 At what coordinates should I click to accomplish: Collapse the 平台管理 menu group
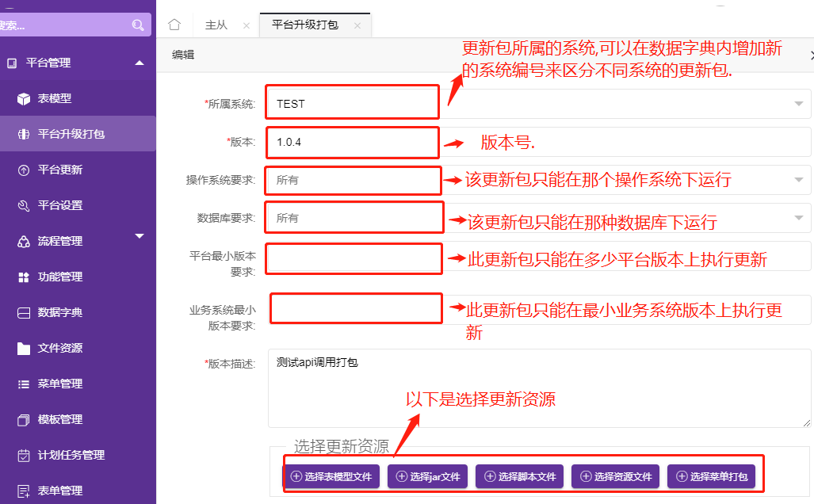139,63
